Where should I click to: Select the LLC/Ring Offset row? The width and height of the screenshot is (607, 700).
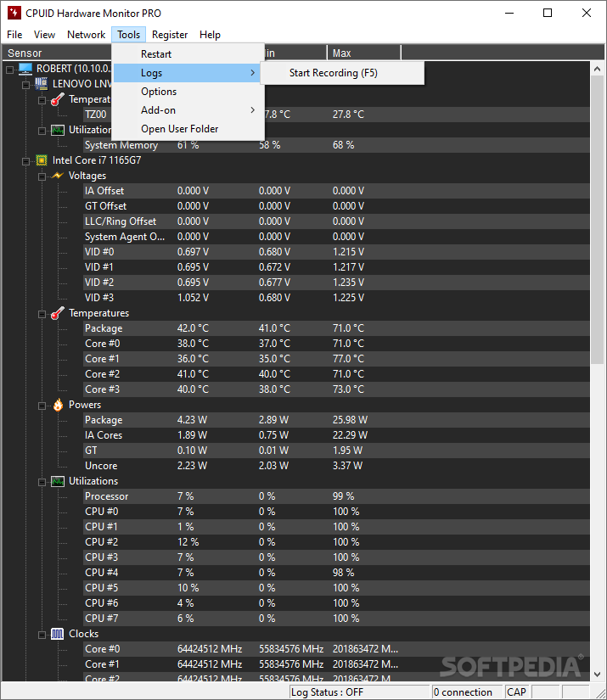point(336,221)
